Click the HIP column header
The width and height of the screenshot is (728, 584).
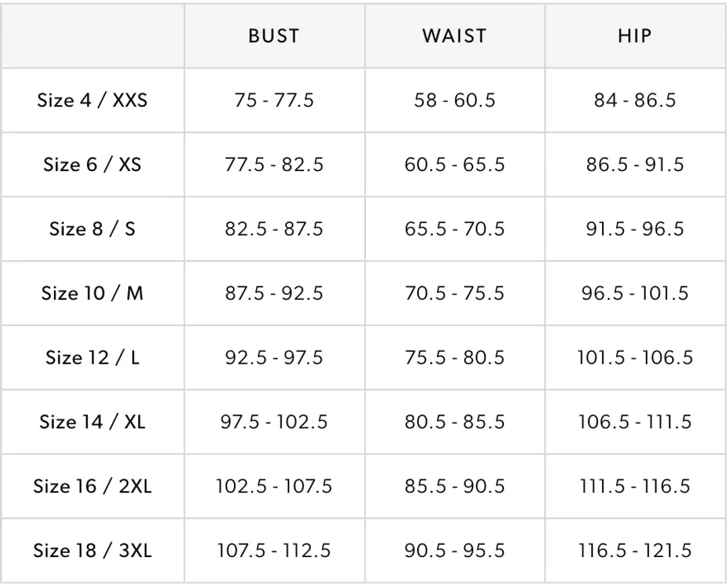coord(634,36)
